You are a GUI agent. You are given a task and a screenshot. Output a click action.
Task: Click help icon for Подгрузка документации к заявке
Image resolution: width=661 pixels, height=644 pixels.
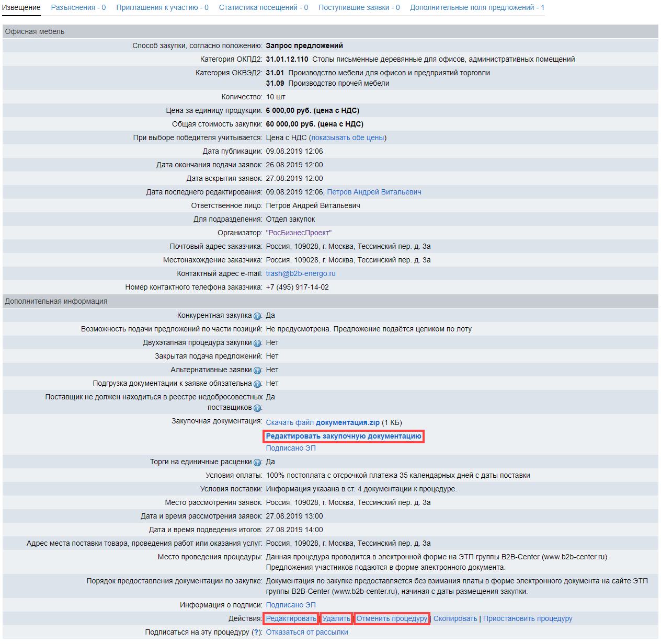(257, 384)
